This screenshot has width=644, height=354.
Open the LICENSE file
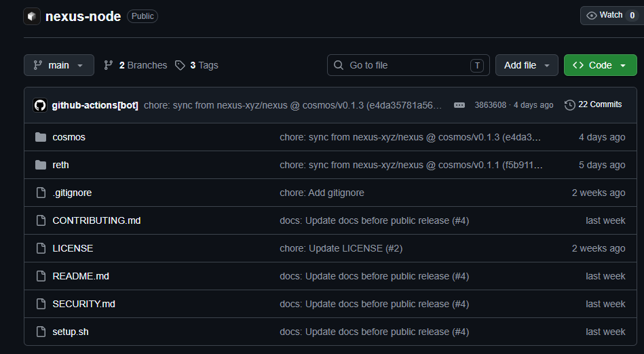coord(73,248)
